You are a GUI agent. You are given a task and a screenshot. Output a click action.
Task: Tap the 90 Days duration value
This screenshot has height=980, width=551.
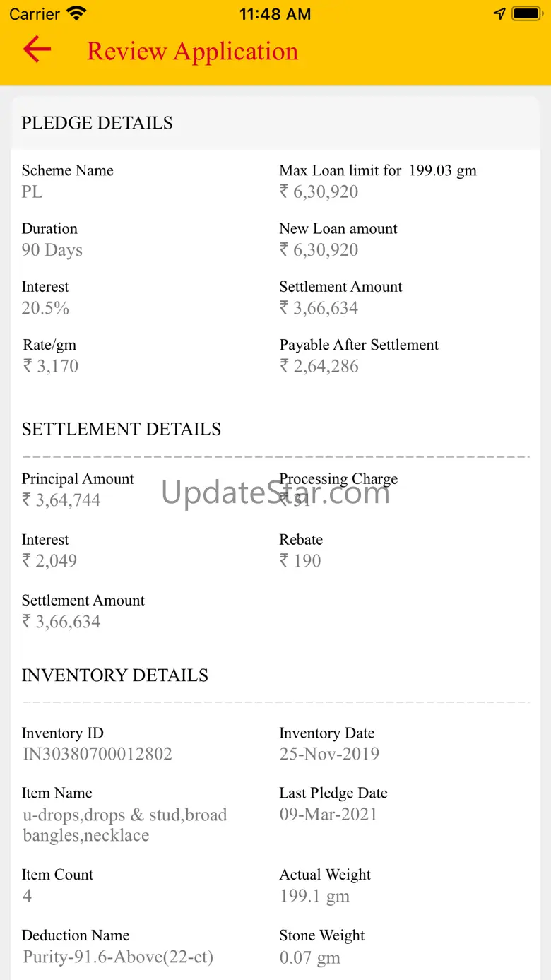(x=52, y=250)
